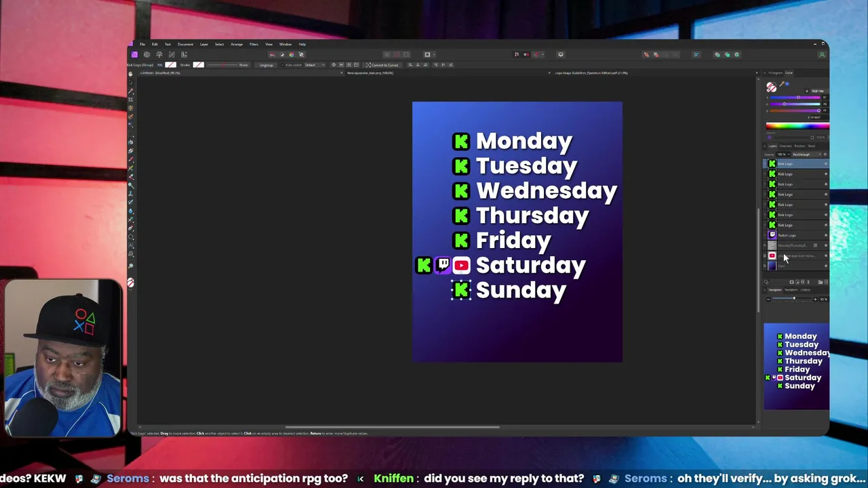Add an adjustment layer from Layers panel bottom
The width and height of the screenshot is (868, 488).
point(797,282)
